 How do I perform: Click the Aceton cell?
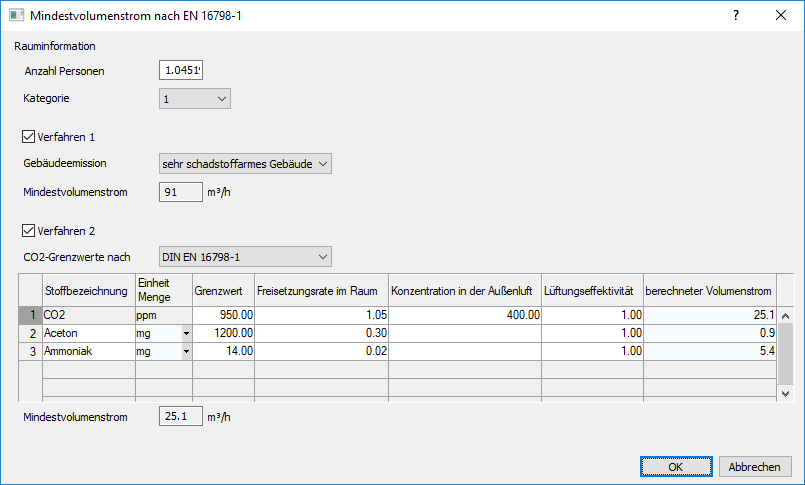89,334
